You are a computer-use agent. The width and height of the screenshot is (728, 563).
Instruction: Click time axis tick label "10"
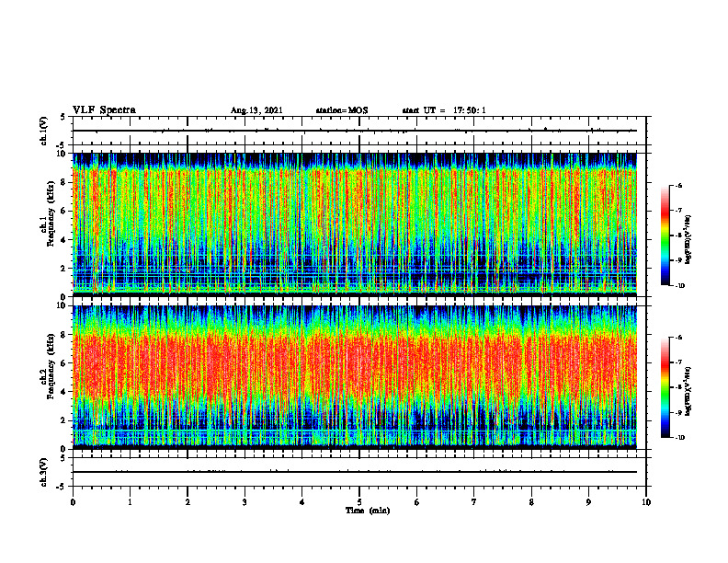coord(646,502)
